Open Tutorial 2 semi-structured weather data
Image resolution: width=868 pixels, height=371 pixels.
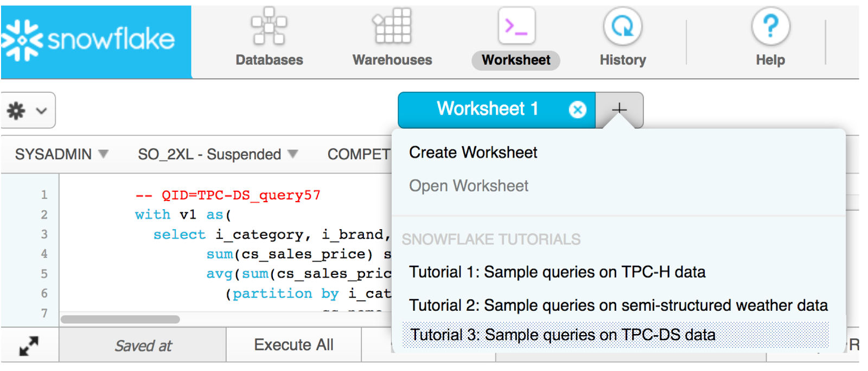pos(618,305)
